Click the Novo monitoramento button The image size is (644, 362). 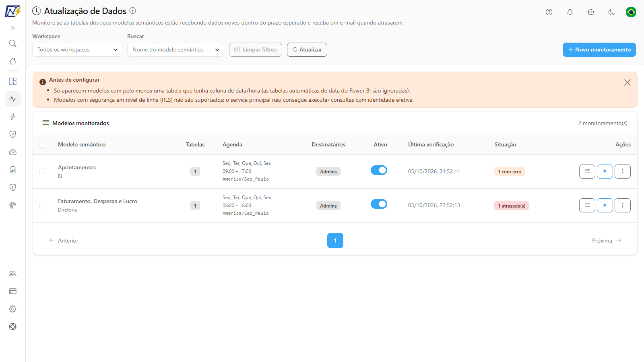[599, 50]
